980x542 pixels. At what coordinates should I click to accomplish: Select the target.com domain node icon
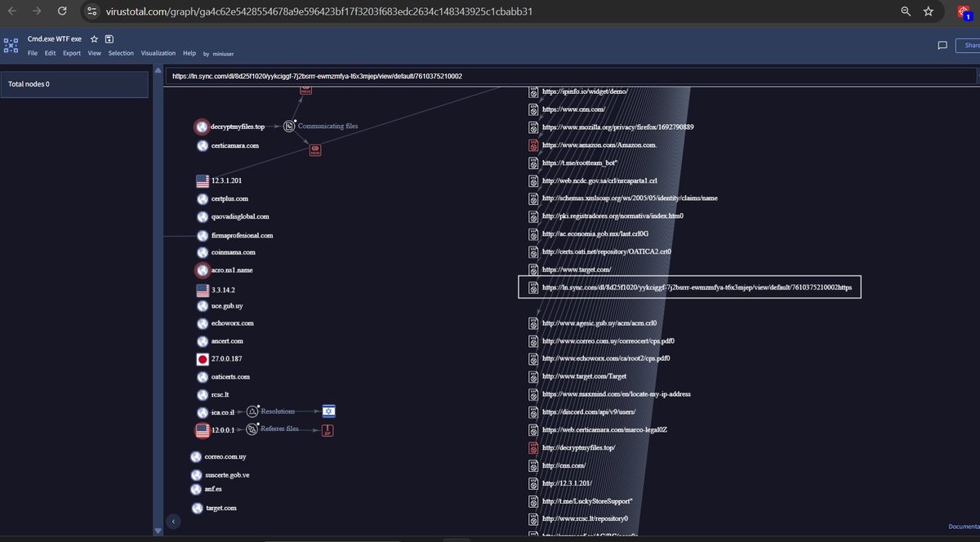tap(197, 509)
